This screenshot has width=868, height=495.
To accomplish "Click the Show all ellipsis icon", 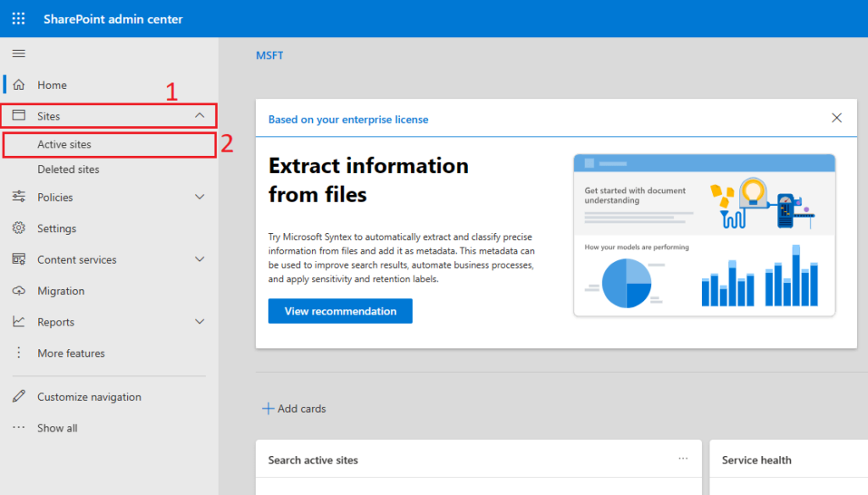I will [19, 427].
